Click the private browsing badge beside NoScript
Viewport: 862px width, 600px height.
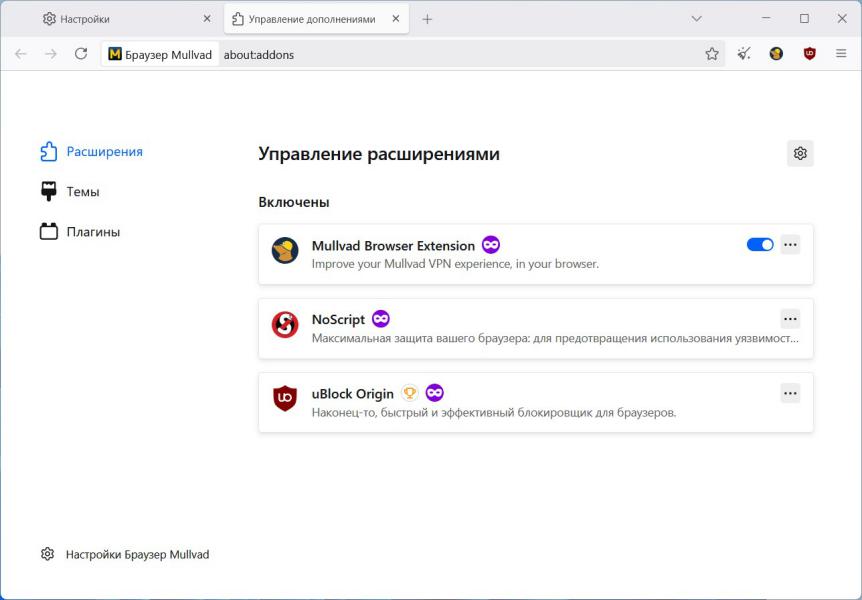click(381, 319)
